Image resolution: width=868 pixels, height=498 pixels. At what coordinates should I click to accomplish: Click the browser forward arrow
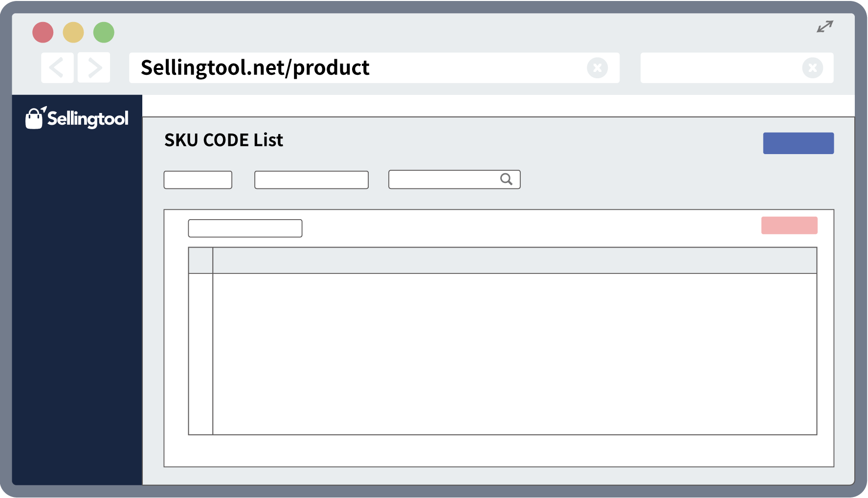pyautogui.click(x=94, y=68)
